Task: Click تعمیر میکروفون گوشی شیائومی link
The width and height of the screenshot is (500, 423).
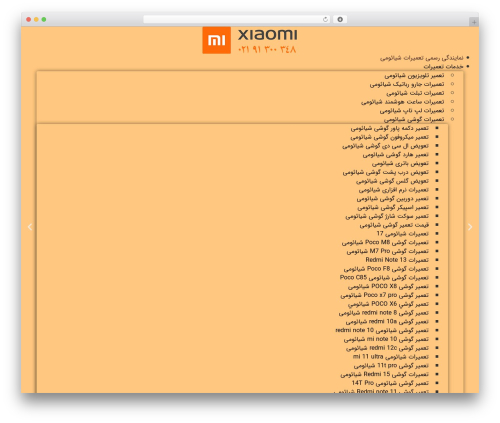Action: point(389,137)
